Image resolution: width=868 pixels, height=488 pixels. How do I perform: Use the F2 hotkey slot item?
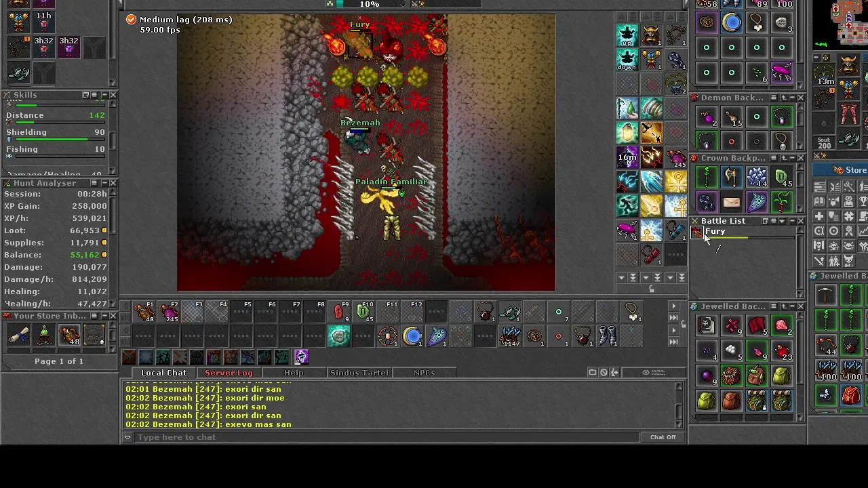(168, 312)
